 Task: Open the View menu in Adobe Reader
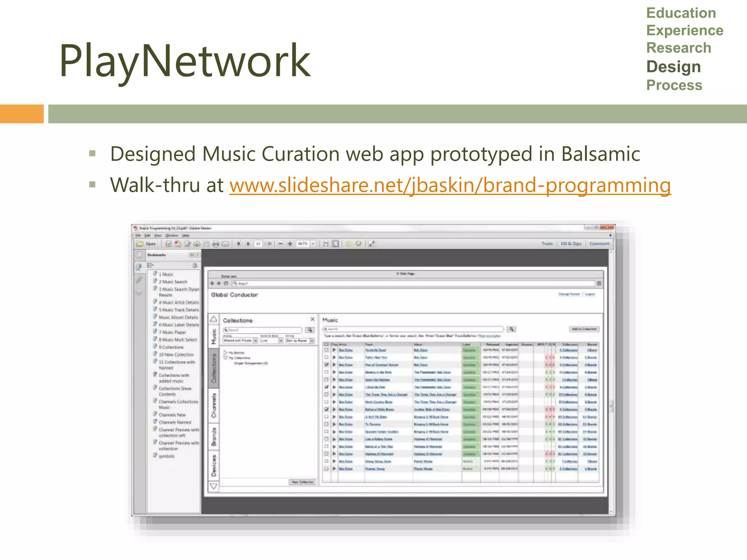click(x=158, y=236)
